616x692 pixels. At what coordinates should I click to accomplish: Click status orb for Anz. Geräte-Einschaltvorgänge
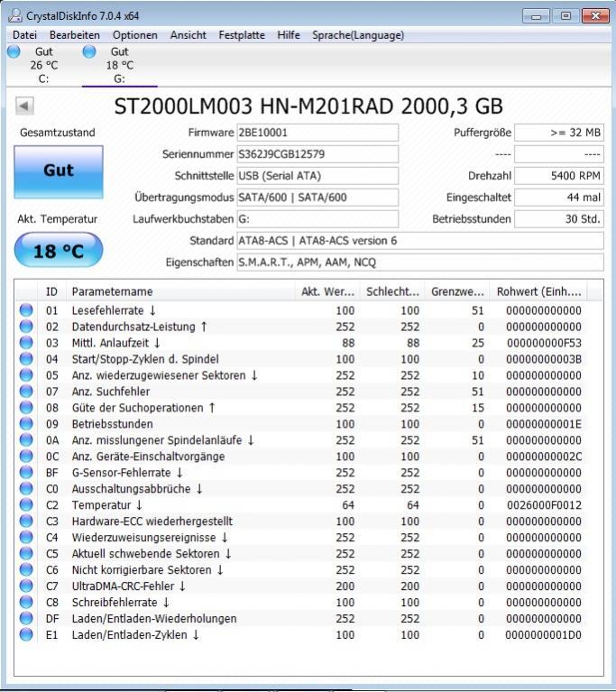(x=26, y=457)
